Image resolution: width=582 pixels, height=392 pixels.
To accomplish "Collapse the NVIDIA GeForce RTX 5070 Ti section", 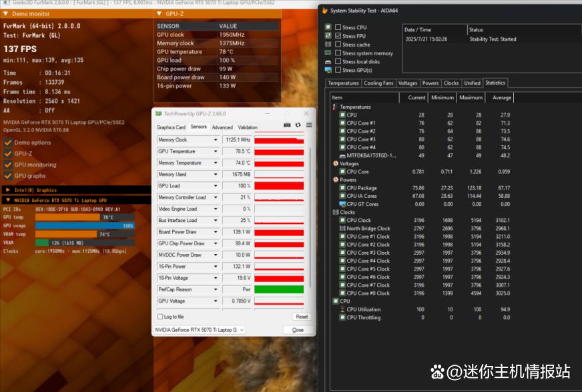I will tap(8, 200).
